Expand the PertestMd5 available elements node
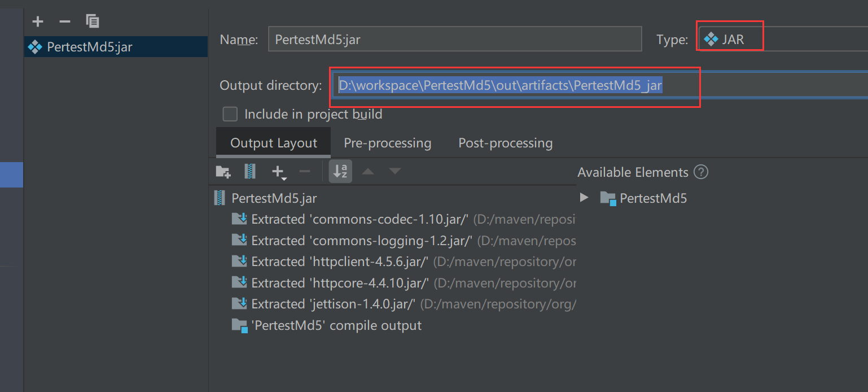The width and height of the screenshot is (868, 392). [584, 198]
